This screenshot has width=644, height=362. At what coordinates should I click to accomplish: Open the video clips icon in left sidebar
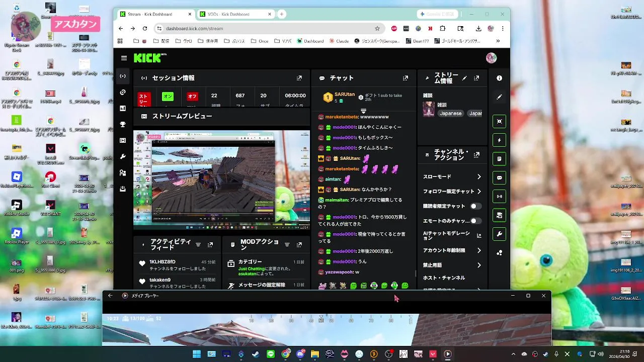[123, 141]
